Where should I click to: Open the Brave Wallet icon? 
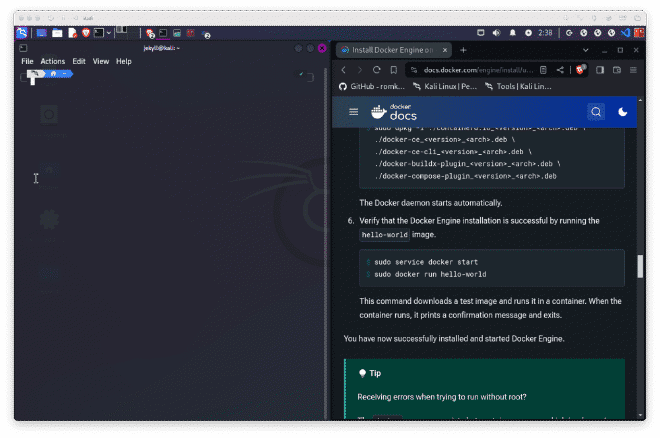(617, 70)
